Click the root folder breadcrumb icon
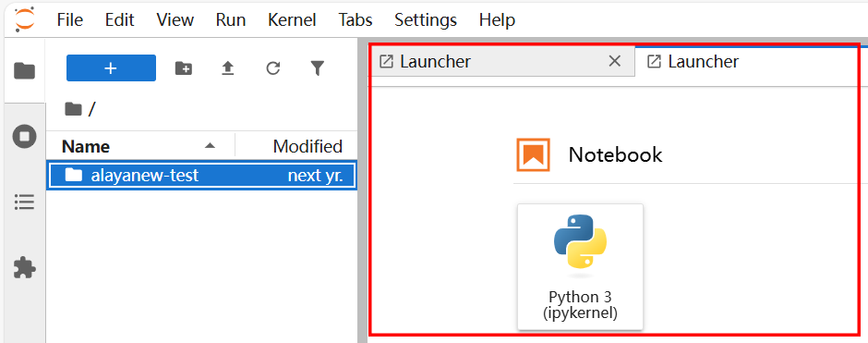 pyautogui.click(x=73, y=108)
